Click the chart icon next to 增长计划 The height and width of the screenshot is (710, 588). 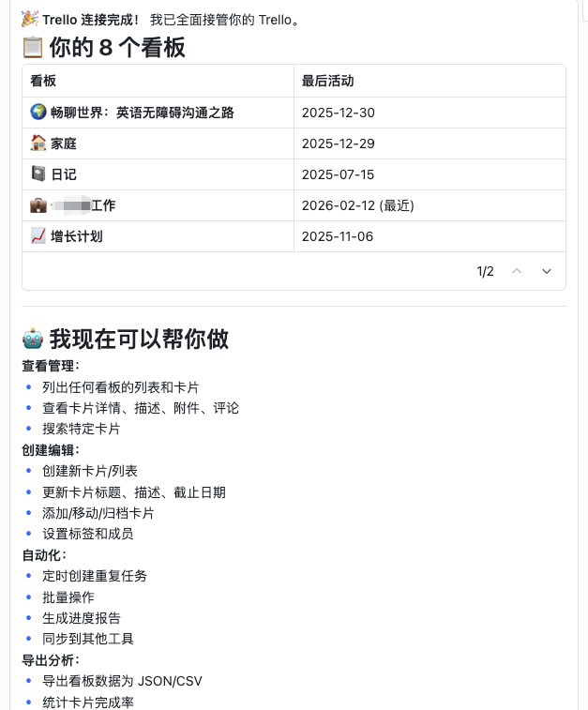coord(38,236)
